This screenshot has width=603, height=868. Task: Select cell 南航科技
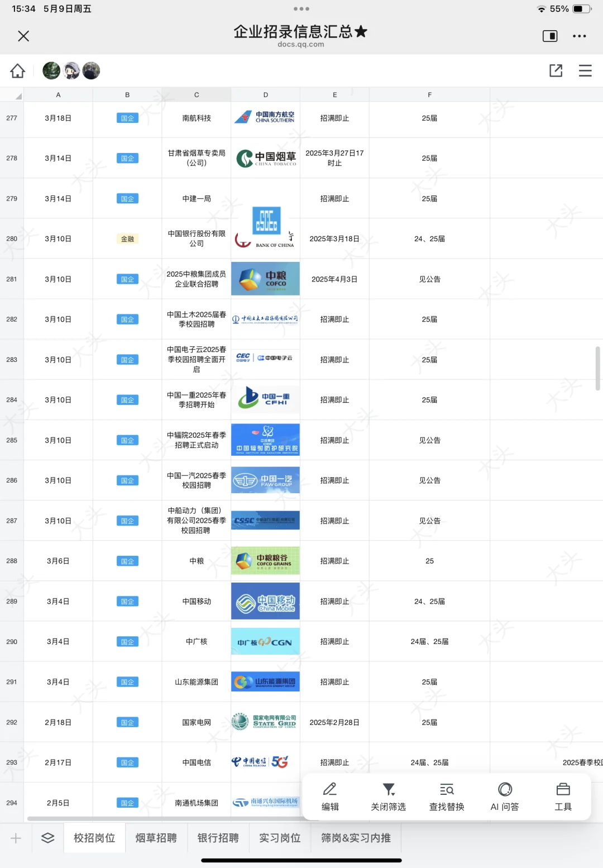pos(197,118)
